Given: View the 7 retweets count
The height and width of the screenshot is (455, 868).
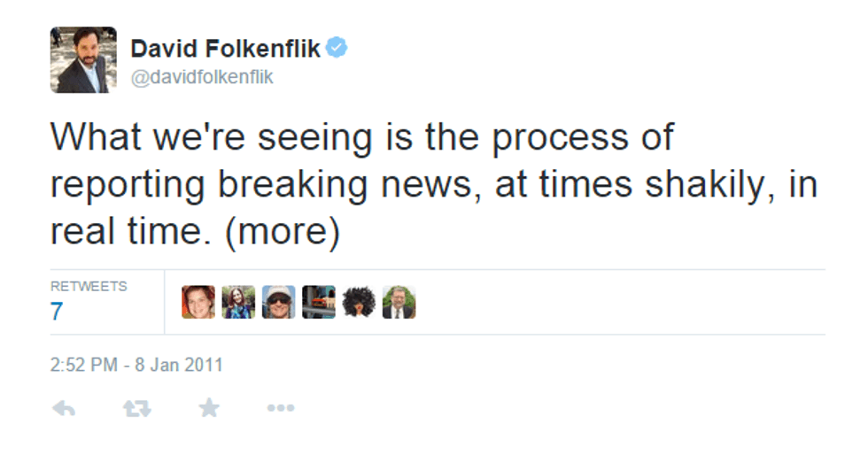Looking at the screenshot, I should click(57, 312).
